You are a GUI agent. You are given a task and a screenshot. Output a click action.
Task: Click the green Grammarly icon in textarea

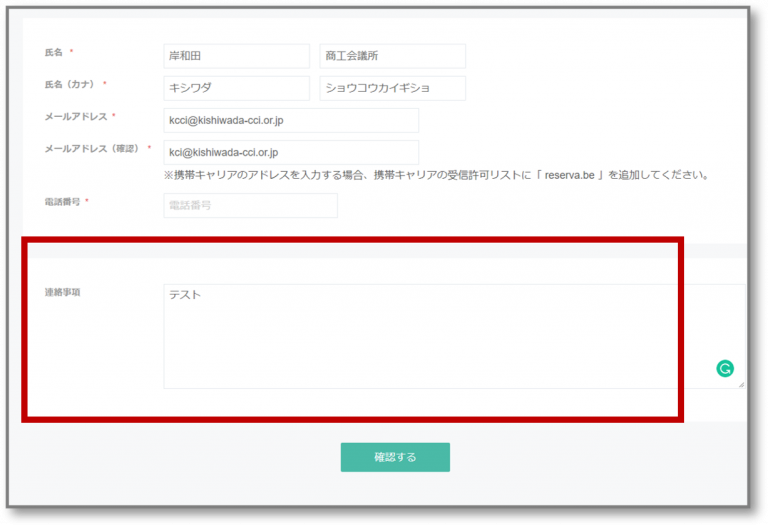point(725,369)
